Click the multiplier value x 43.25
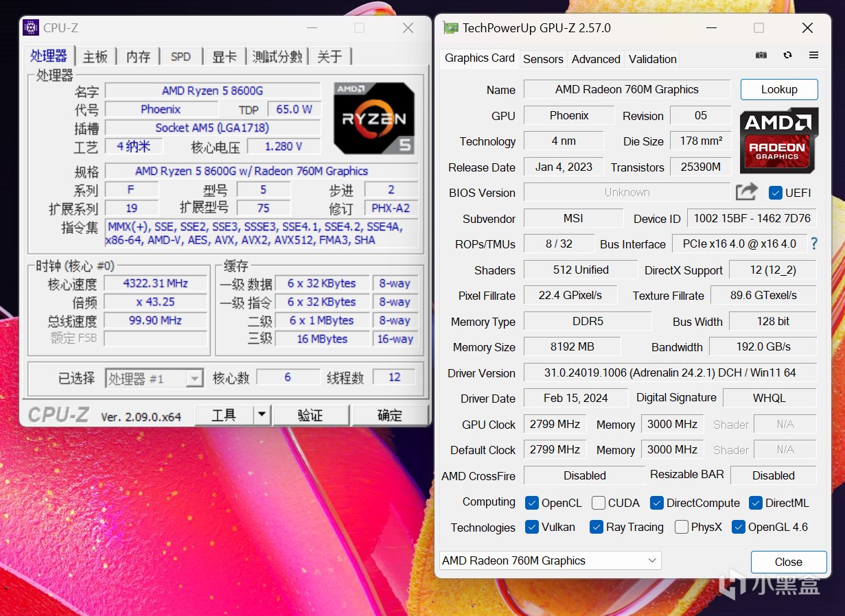 coord(156,302)
